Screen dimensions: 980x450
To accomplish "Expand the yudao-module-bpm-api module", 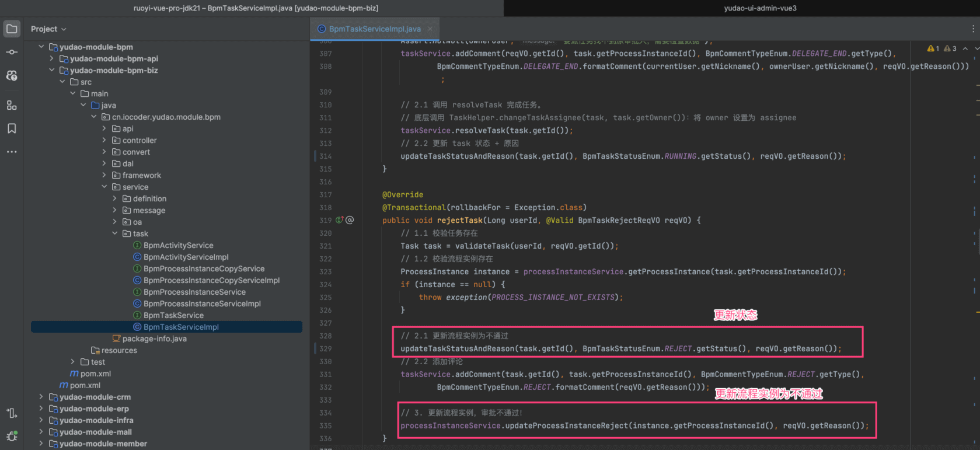I will coord(52,58).
